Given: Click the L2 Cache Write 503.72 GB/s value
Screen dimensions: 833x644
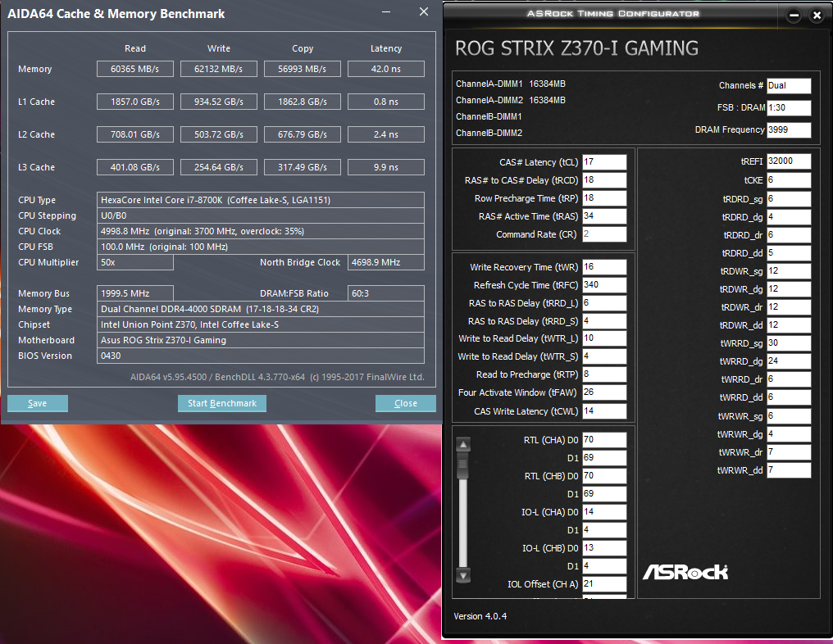Looking at the screenshot, I should click(219, 134).
